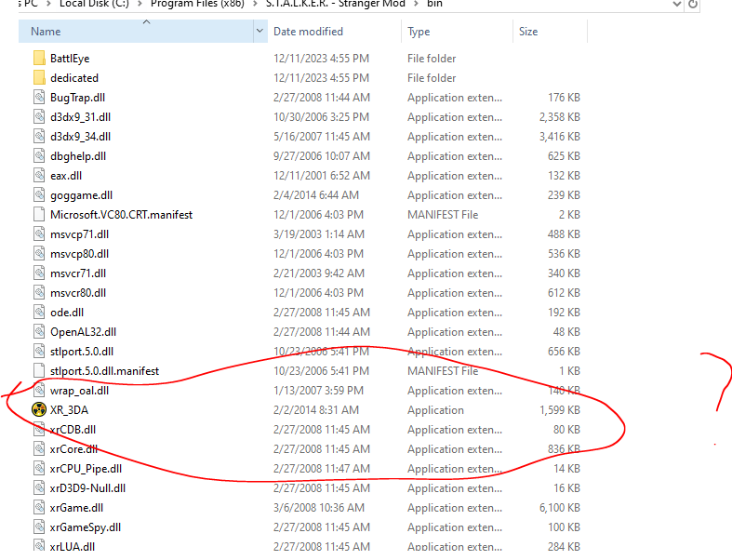Screen dimensions: 732x560
Task: Click the xrCore.dll file icon
Action: 40,449
